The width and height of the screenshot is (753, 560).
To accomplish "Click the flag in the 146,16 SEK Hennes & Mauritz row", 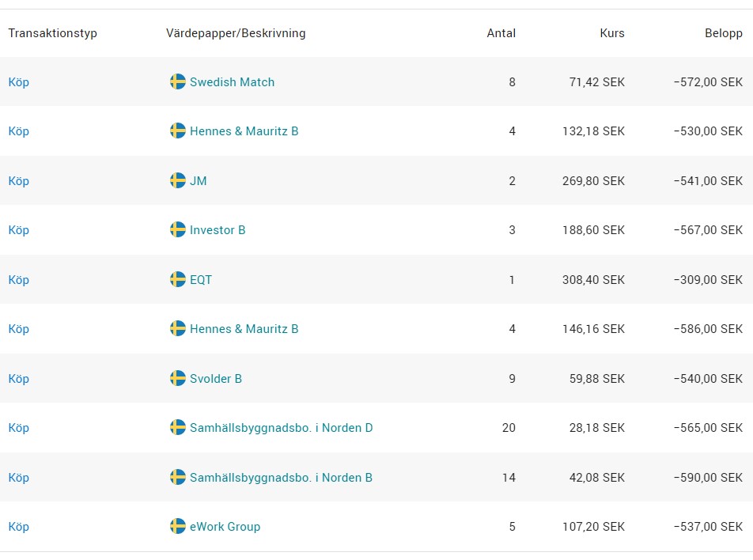I will tap(178, 328).
